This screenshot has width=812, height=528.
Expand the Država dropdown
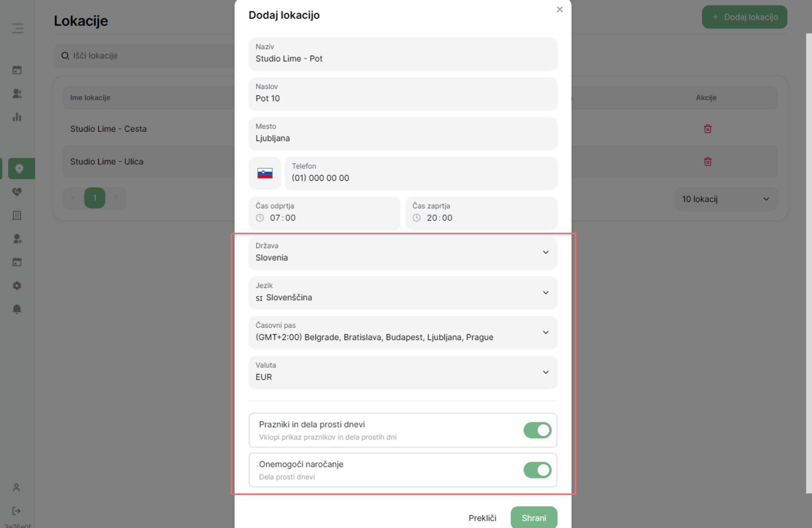point(403,252)
